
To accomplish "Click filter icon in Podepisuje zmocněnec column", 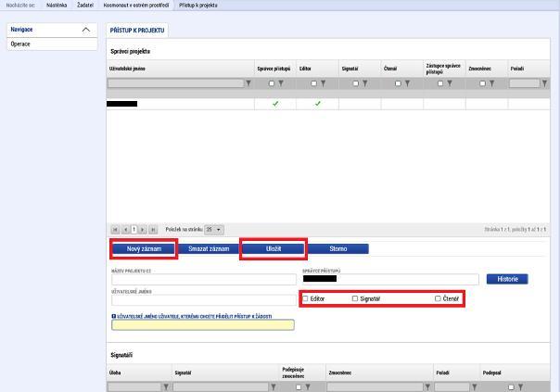I will tap(308, 386).
